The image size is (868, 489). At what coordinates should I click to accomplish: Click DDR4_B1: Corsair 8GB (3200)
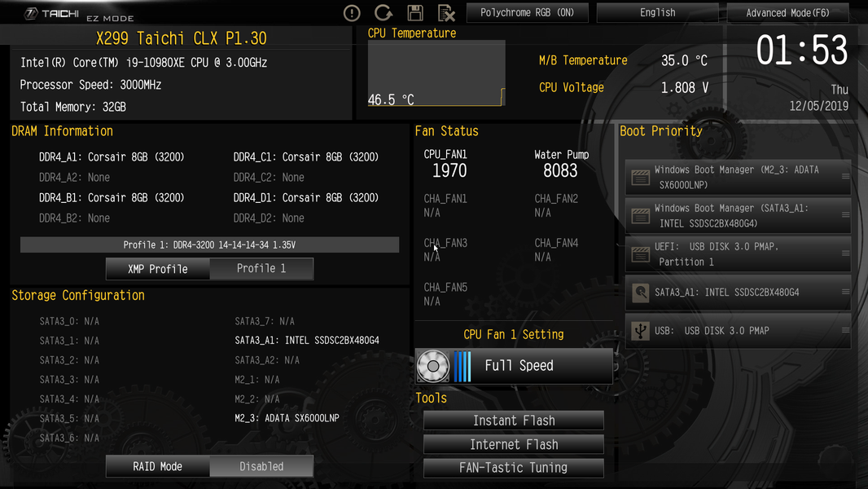[x=112, y=198]
